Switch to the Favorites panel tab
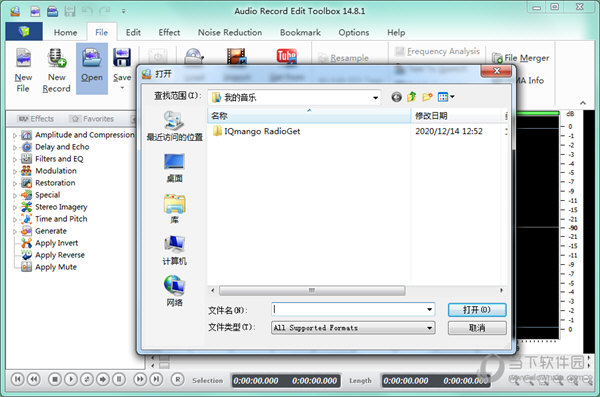600x397 pixels. [93, 119]
